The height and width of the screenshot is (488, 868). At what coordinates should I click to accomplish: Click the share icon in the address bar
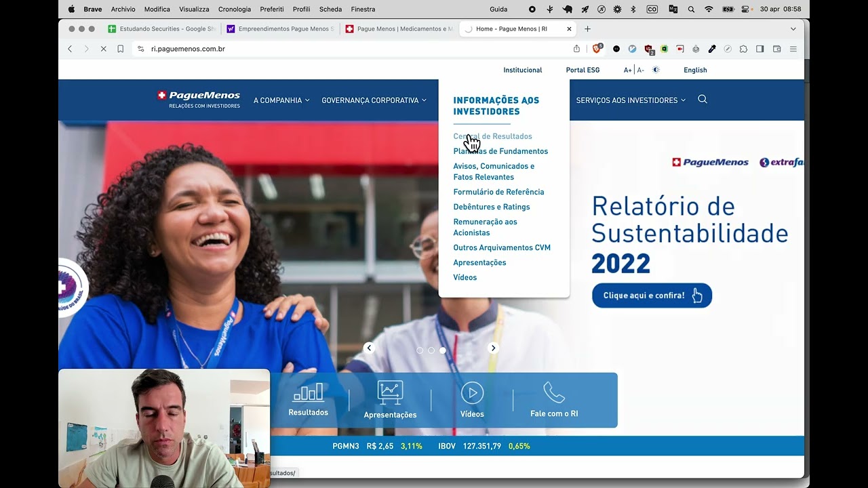(x=577, y=49)
